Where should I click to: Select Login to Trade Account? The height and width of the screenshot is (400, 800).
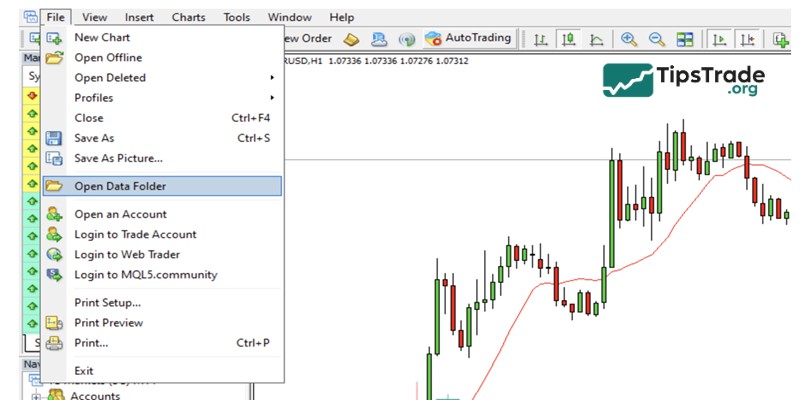coord(135,235)
